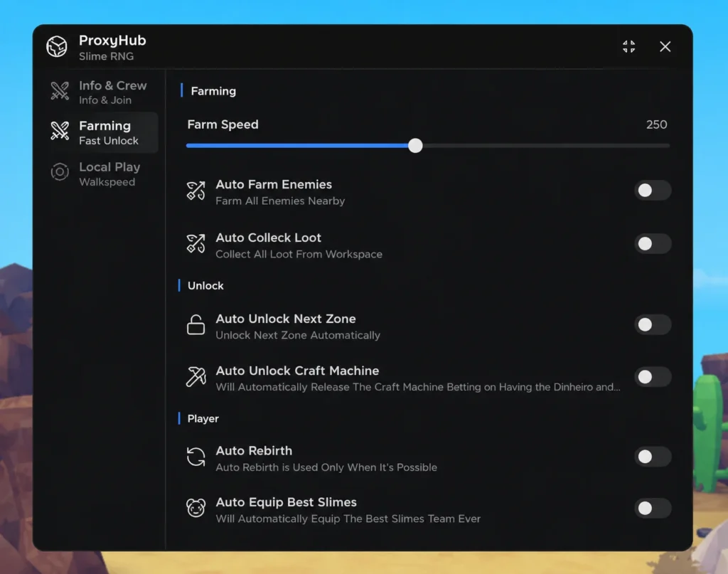The image size is (728, 574).
Task: Click 'Farm All Enemies Nearby' description
Action: pyautogui.click(x=280, y=201)
